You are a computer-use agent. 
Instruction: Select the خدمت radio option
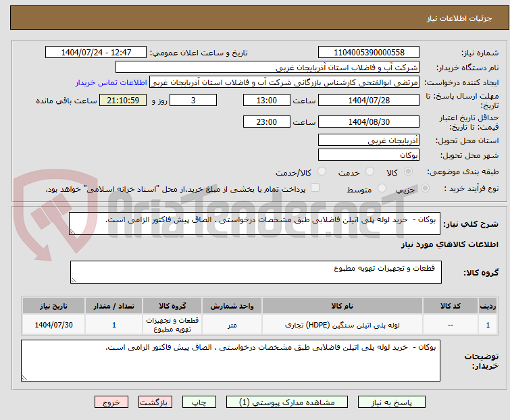(369, 172)
